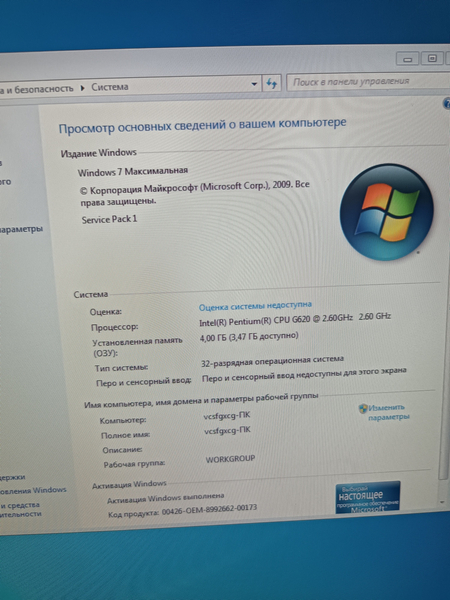Click the Изменить параметры link
The height and width of the screenshot is (600, 450).
coord(388,412)
